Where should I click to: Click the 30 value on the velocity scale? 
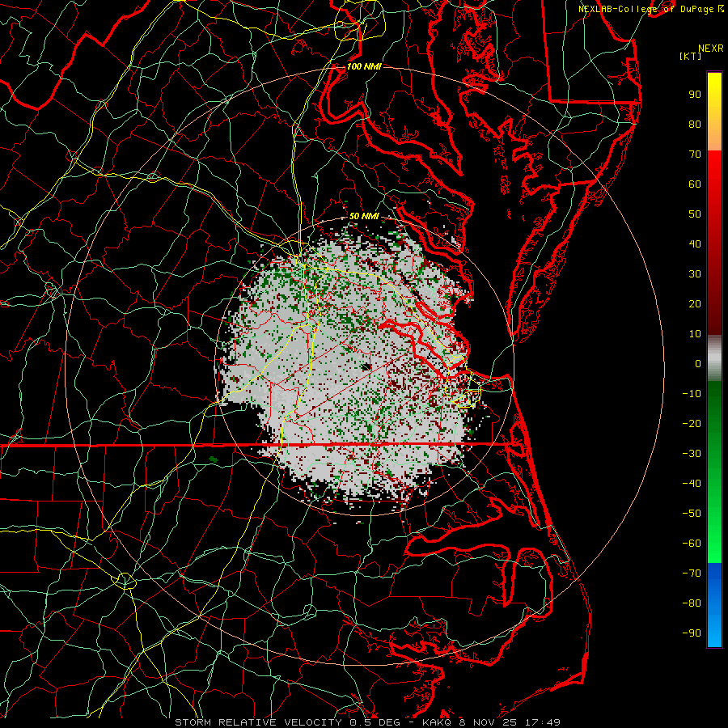click(x=695, y=274)
